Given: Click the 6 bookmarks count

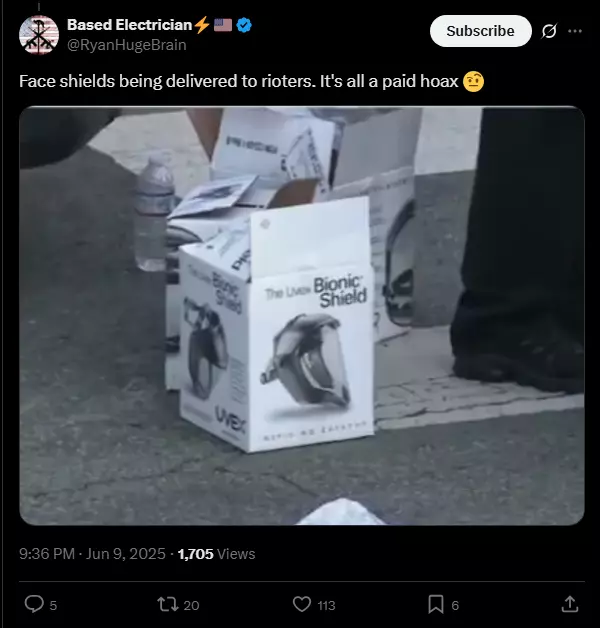Looking at the screenshot, I should [455, 605].
